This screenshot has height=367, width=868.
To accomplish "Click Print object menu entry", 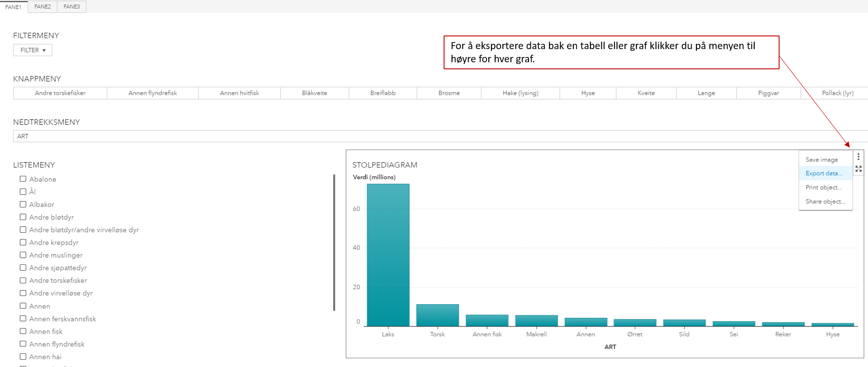I will pyautogui.click(x=824, y=187).
